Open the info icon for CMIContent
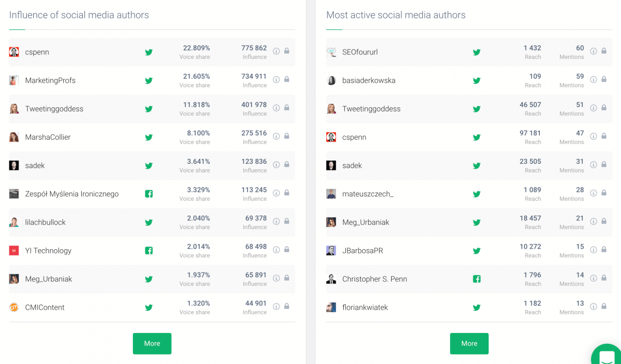 click(276, 306)
